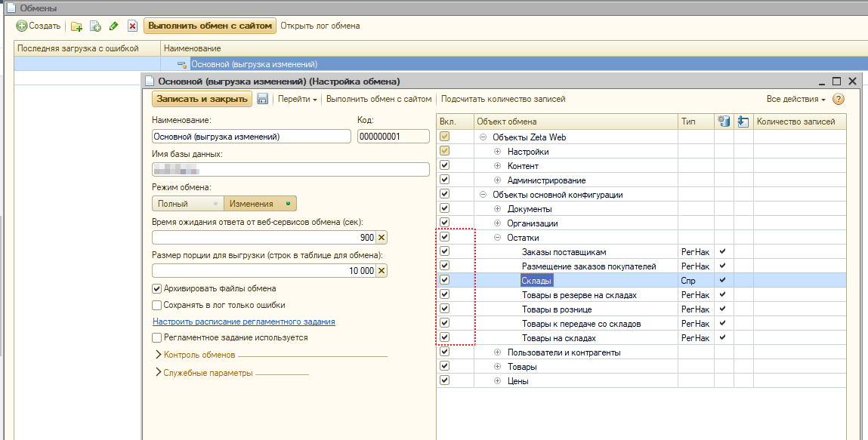Open the Все действия menu

pyautogui.click(x=796, y=100)
